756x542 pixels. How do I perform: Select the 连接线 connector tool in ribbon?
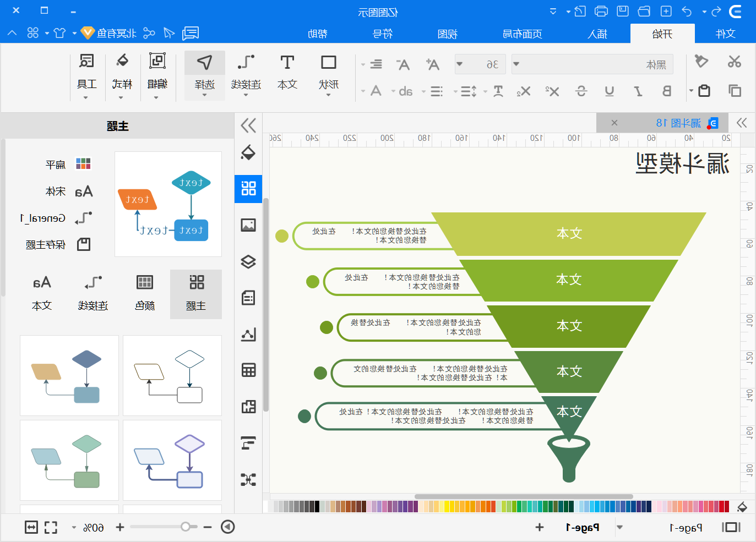(x=246, y=75)
